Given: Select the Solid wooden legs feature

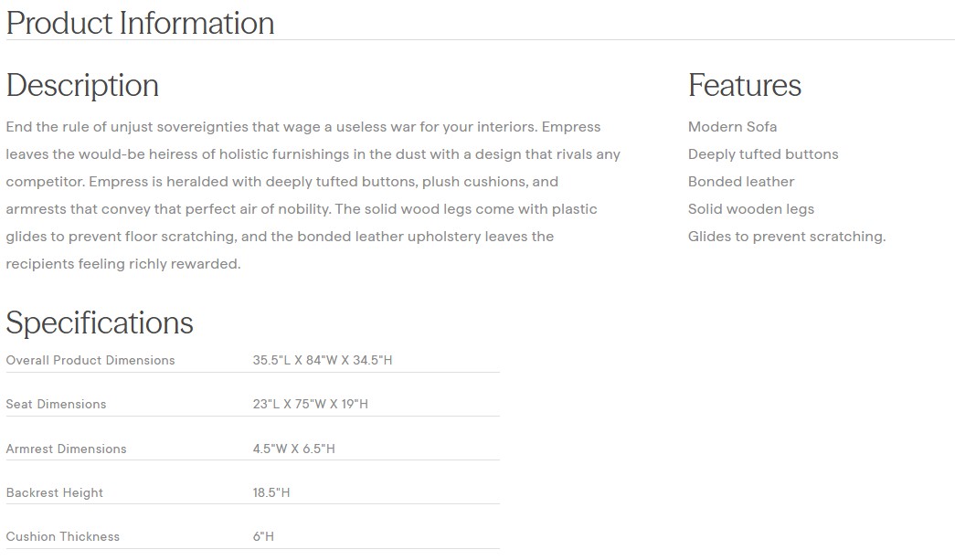Looking at the screenshot, I should (750, 209).
